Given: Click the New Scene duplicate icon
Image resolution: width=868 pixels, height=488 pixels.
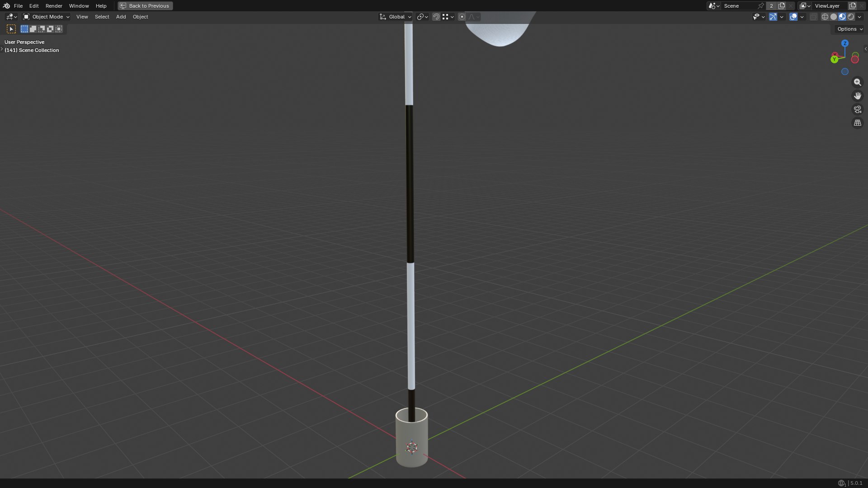Looking at the screenshot, I should [782, 6].
